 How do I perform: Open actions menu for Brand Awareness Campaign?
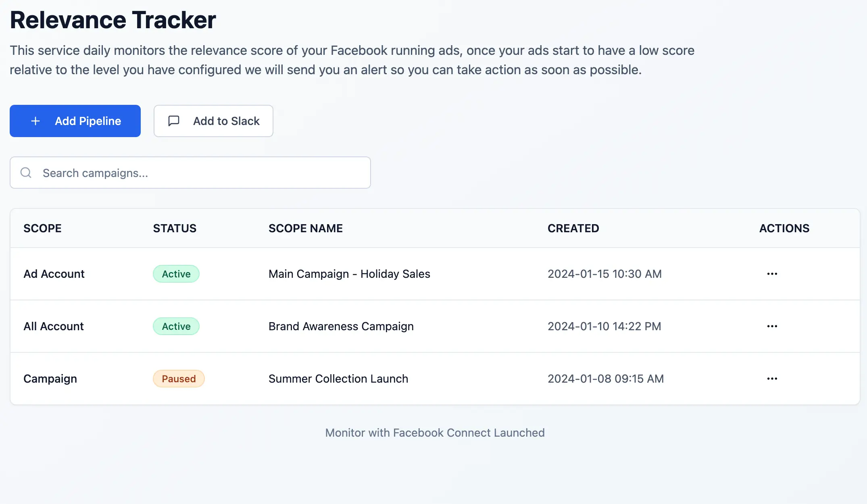772,326
